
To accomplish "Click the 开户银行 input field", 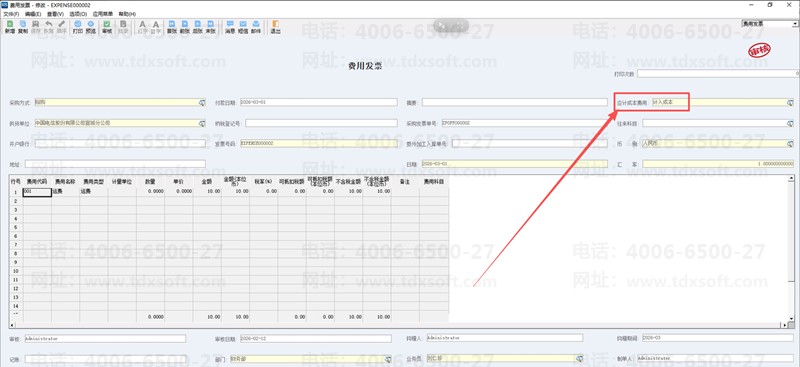I will click(x=120, y=143).
